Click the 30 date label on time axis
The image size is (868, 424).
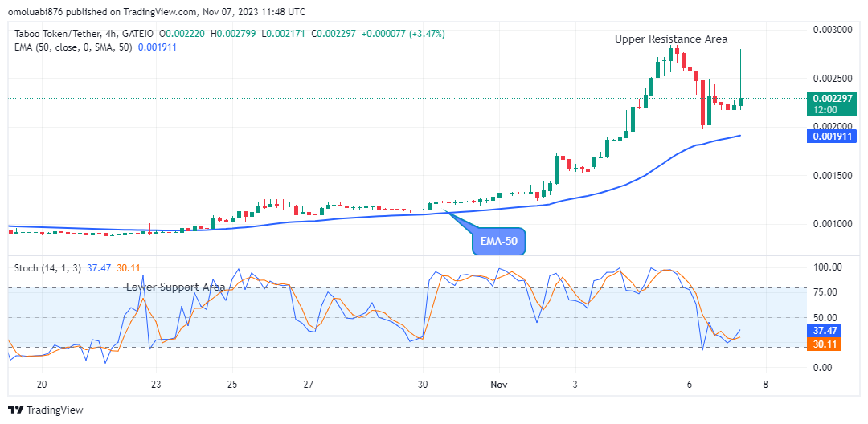[423, 384]
